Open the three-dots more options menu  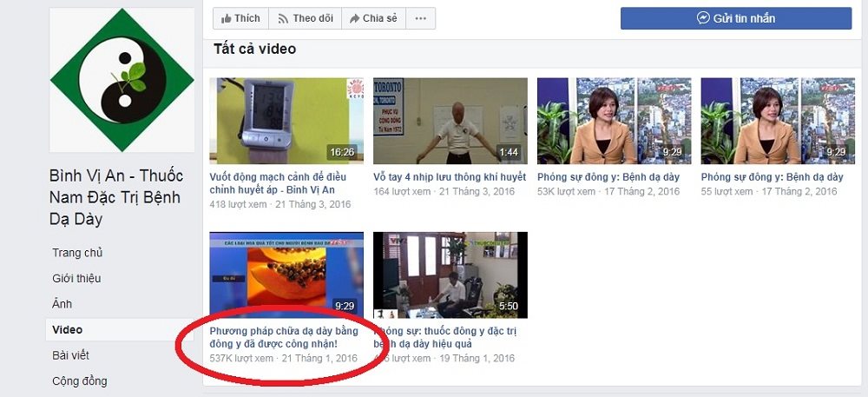[x=420, y=18]
